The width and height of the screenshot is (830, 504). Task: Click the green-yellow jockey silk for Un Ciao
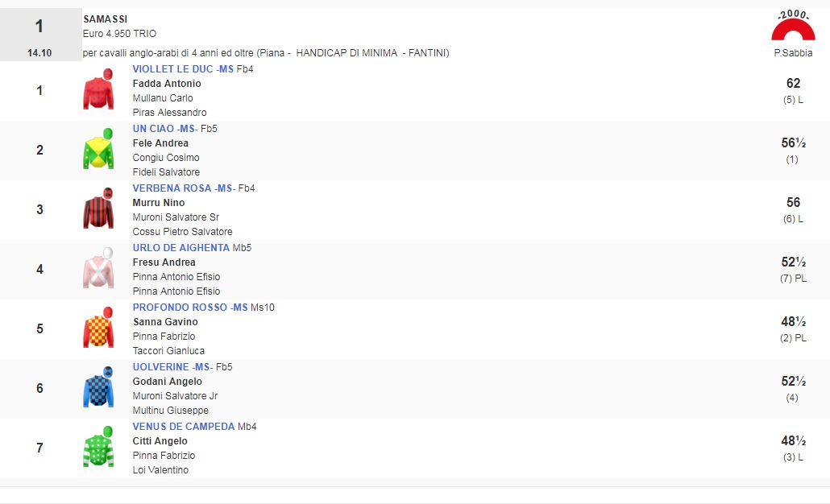(x=98, y=150)
